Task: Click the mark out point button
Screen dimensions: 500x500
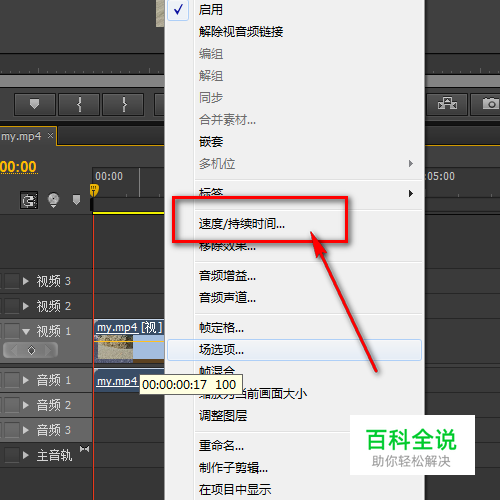Action: (x=123, y=104)
